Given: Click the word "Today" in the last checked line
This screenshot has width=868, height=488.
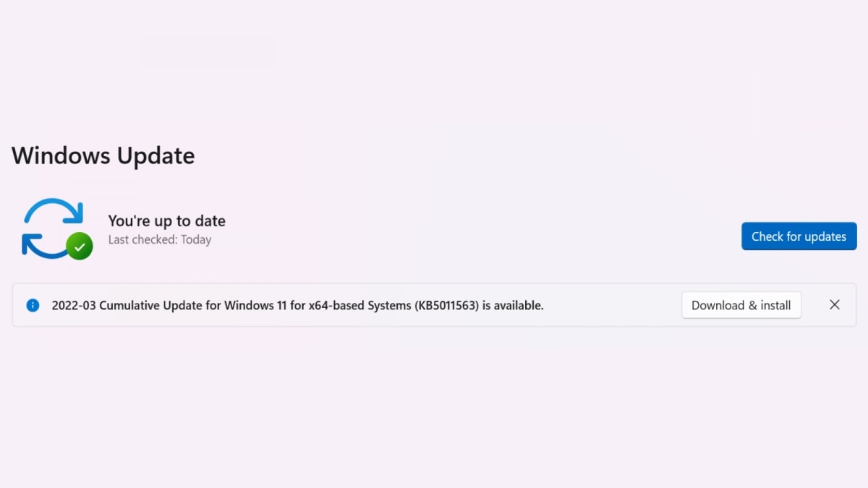Looking at the screenshot, I should 196,240.
